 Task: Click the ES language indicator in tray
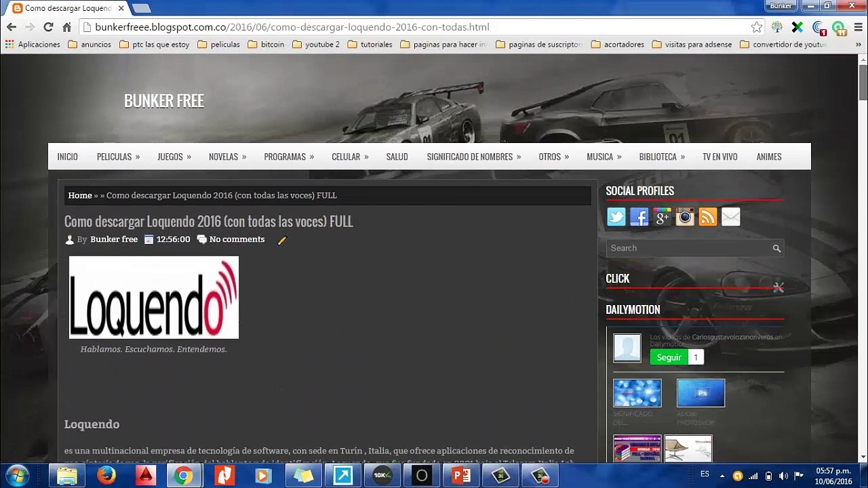point(705,475)
